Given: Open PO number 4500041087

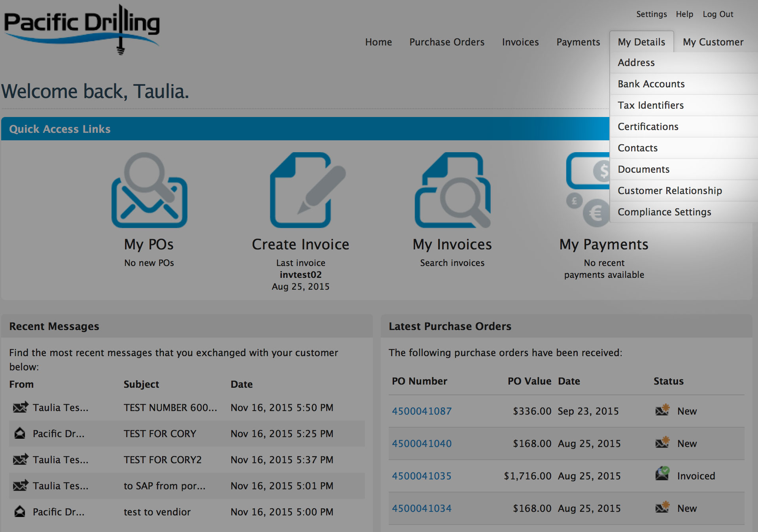Looking at the screenshot, I should coord(422,411).
